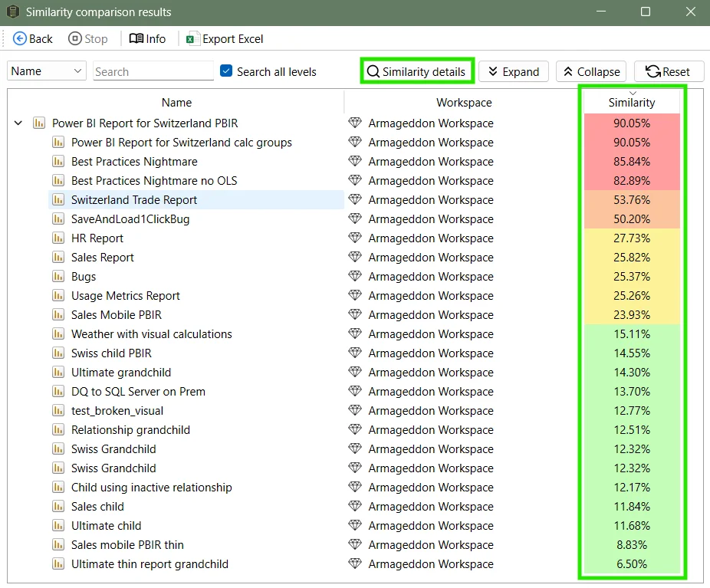Viewport: 710px width, 588px height.
Task: Click report icon beside DQ to SQL Server on Prem
Action: click(58, 392)
